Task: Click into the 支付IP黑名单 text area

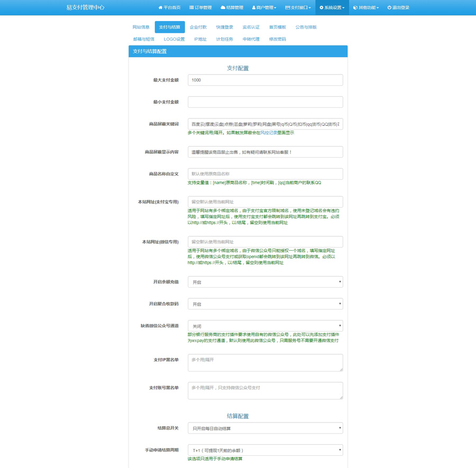Action: click(x=265, y=362)
